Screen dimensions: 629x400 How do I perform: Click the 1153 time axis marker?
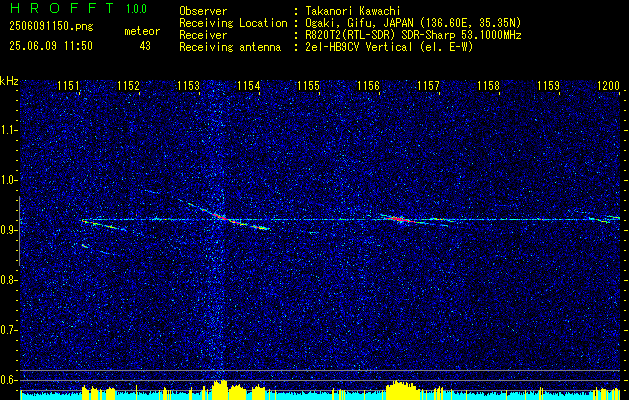click(189, 85)
